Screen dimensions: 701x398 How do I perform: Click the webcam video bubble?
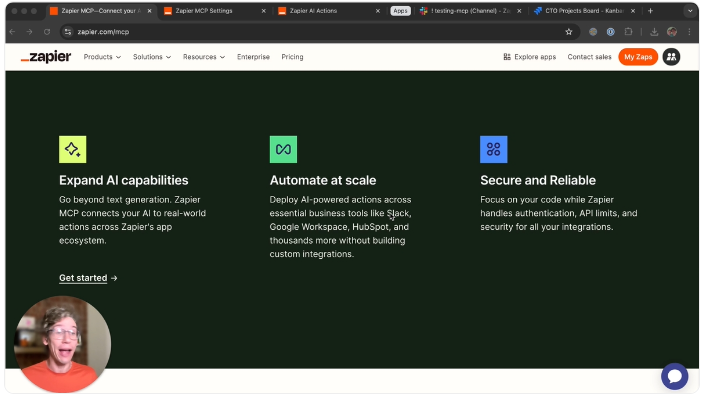[x=63, y=344]
